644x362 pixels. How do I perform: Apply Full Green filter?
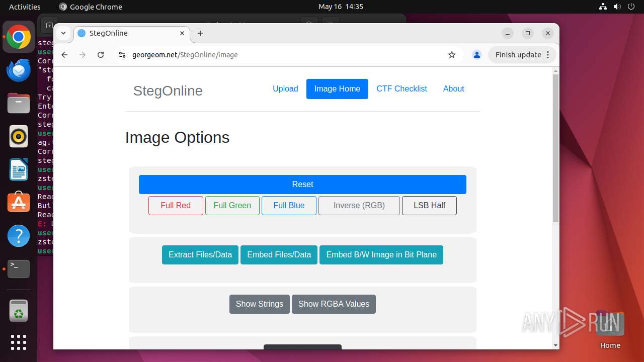point(232,206)
